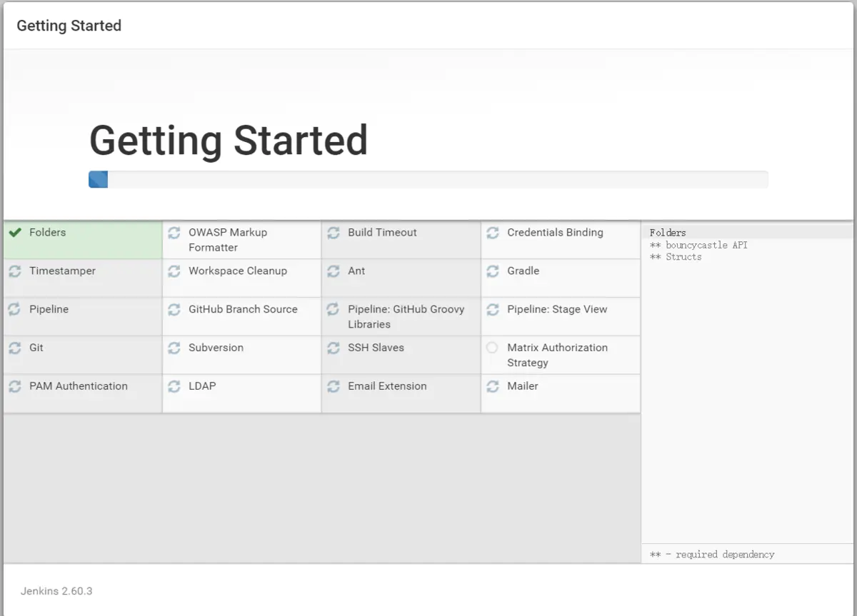Image resolution: width=857 pixels, height=616 pixels.
Task: Click the green checkmark next to Folders
Action: click(x=15, y=233)
